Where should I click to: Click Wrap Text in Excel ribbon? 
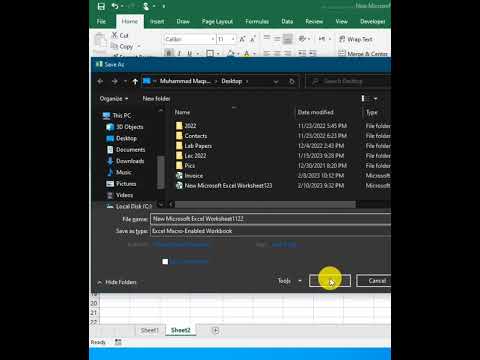[356, 39]
